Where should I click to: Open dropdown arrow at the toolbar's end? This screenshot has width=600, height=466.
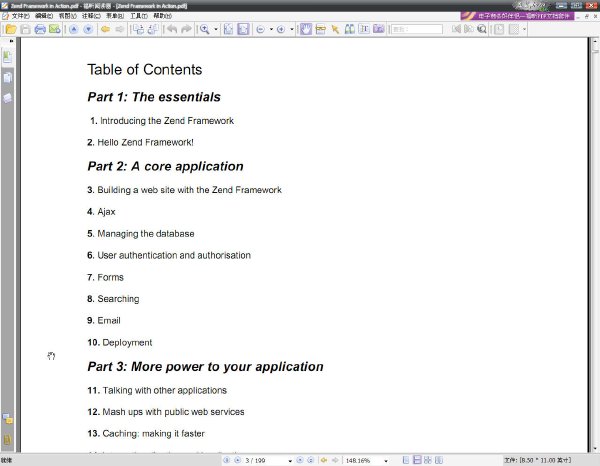pos(524,29)
